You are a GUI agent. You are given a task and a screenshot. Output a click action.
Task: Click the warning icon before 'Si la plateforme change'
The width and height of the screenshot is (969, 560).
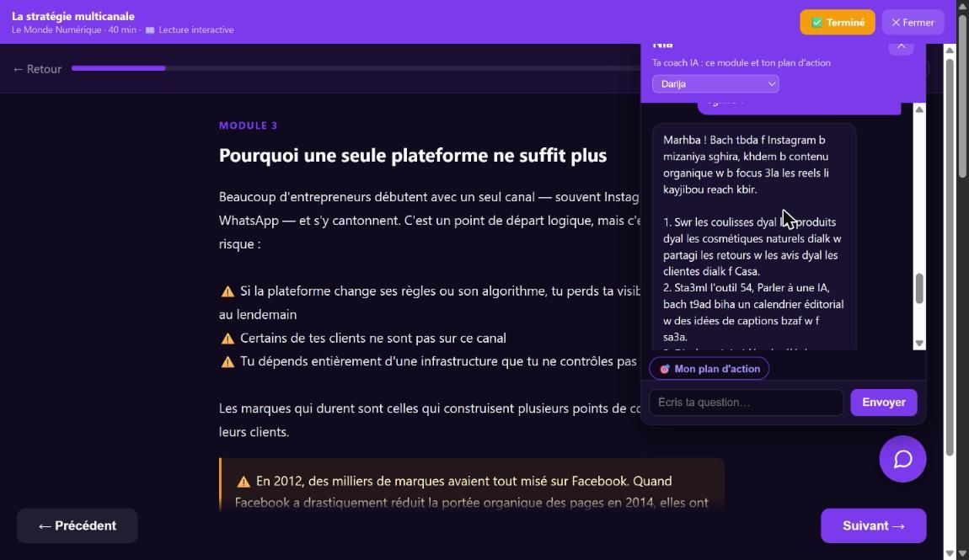click(228, 291)
